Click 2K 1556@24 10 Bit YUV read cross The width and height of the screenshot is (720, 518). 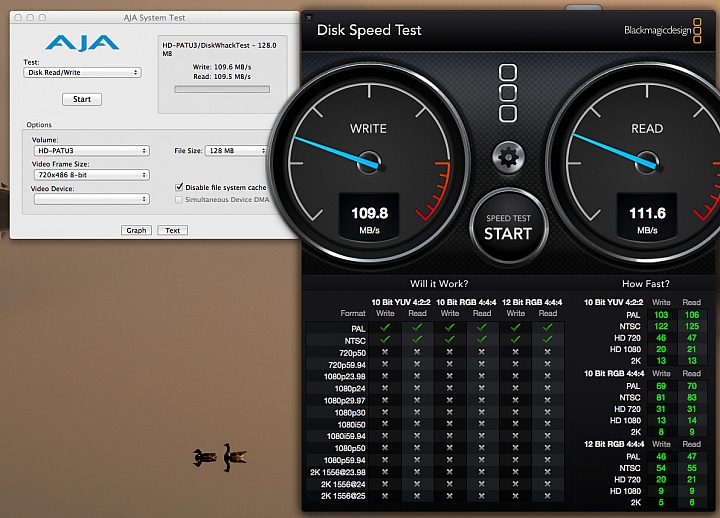click(417, 484)
